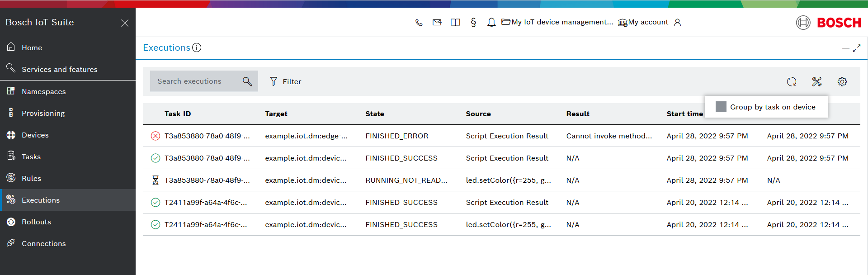This screenshot has width=868, height=275.
Task: Sort by the Target column header
Action: pyautogui.click(x=276, y=114)
